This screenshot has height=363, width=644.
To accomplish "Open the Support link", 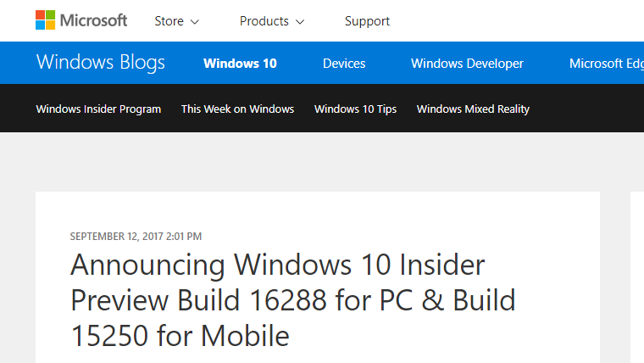I will (x=367, y=21).
